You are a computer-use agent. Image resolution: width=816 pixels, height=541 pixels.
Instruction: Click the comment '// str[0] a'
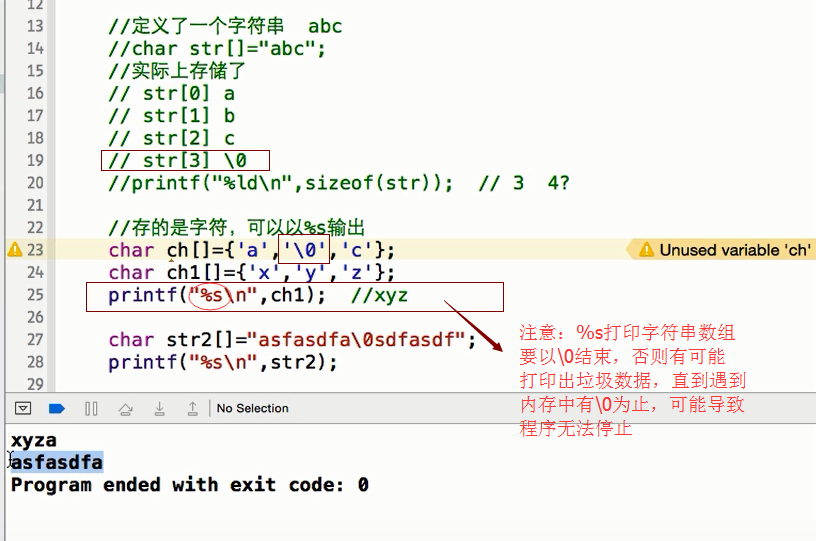[172, 94]
